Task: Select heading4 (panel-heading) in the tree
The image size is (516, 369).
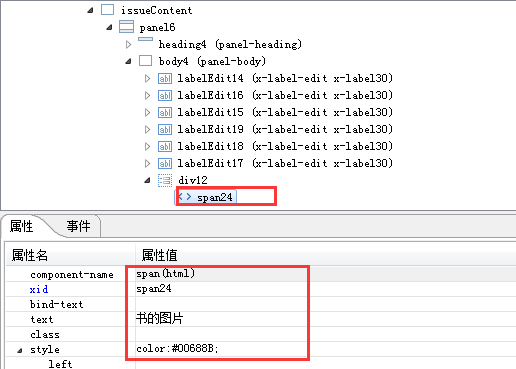Action: point(230,44)
